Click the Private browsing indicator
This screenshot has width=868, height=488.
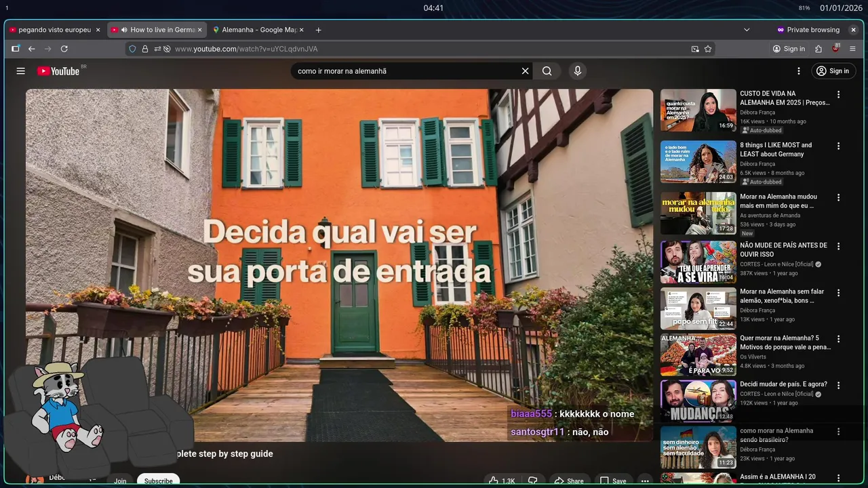point(808,30)
